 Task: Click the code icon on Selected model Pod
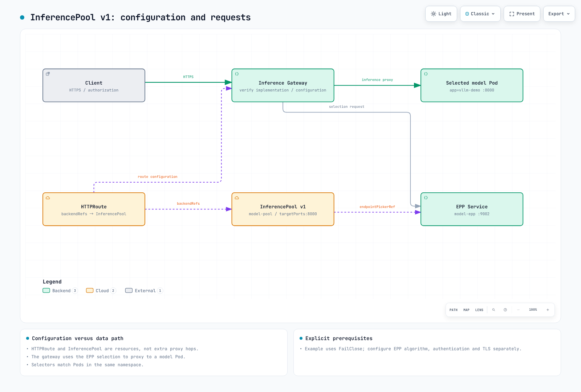click(426, 74)
